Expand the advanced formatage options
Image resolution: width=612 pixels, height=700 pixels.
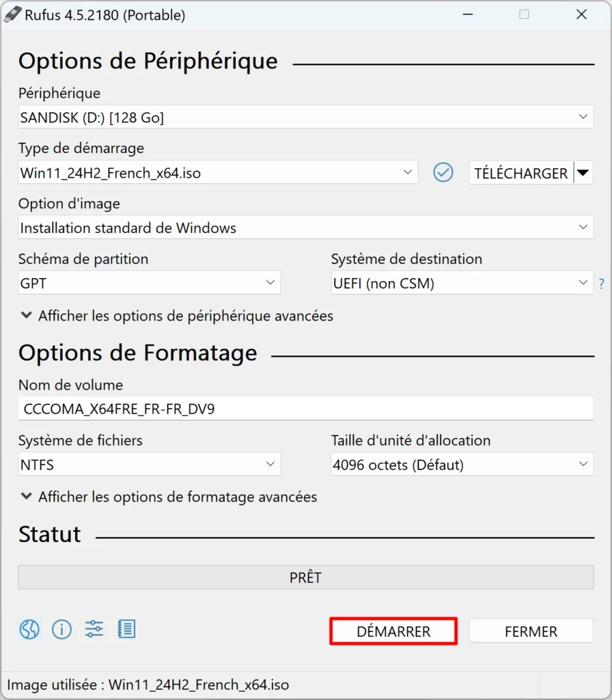click(169, 496)
